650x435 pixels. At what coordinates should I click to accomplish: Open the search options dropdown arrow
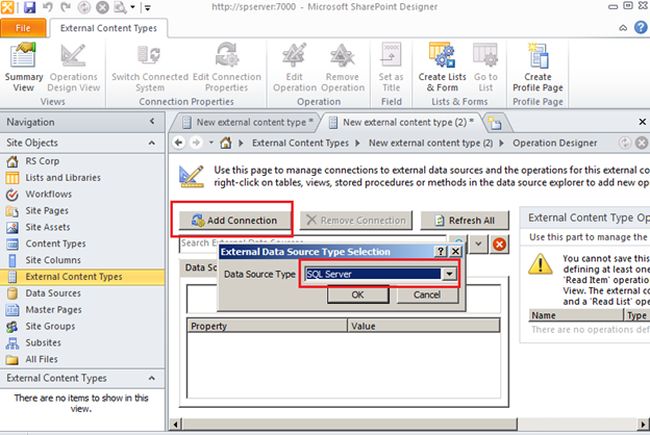478,244
